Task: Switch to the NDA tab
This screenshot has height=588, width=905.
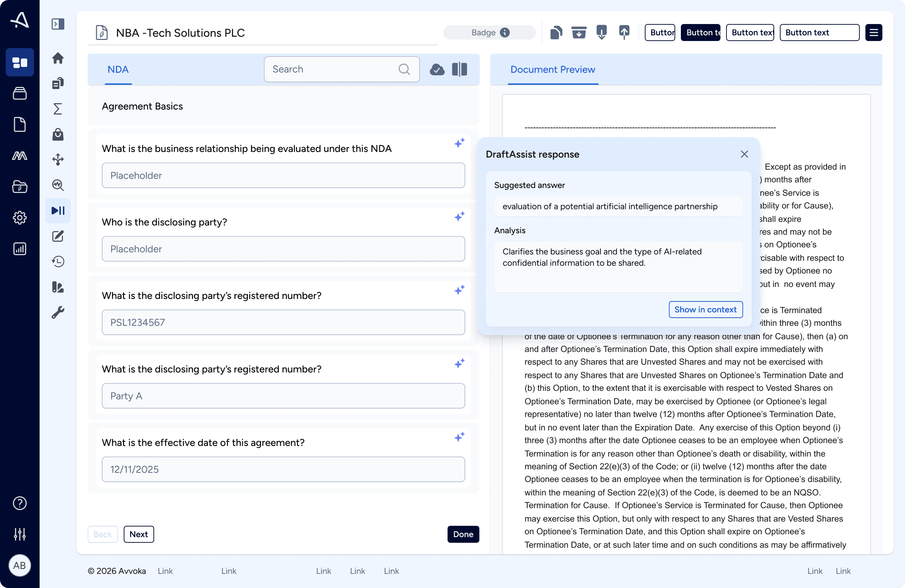Action: click(118, 70)
